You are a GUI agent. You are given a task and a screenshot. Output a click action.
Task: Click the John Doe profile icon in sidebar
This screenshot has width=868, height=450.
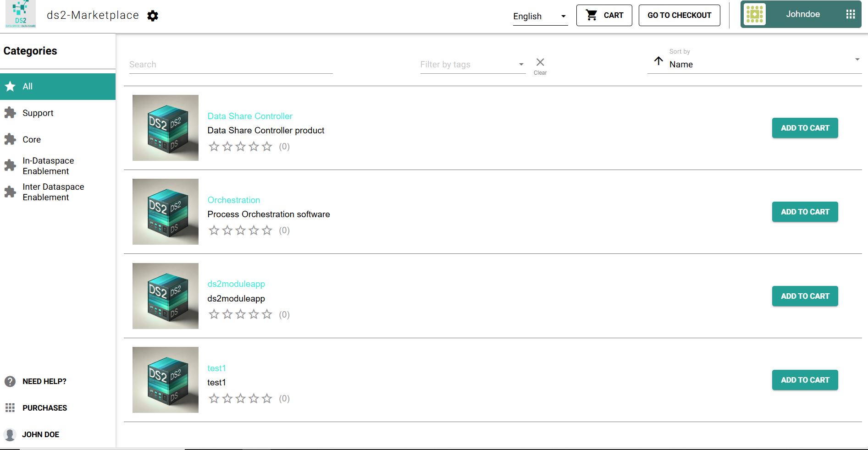(10, 434)
